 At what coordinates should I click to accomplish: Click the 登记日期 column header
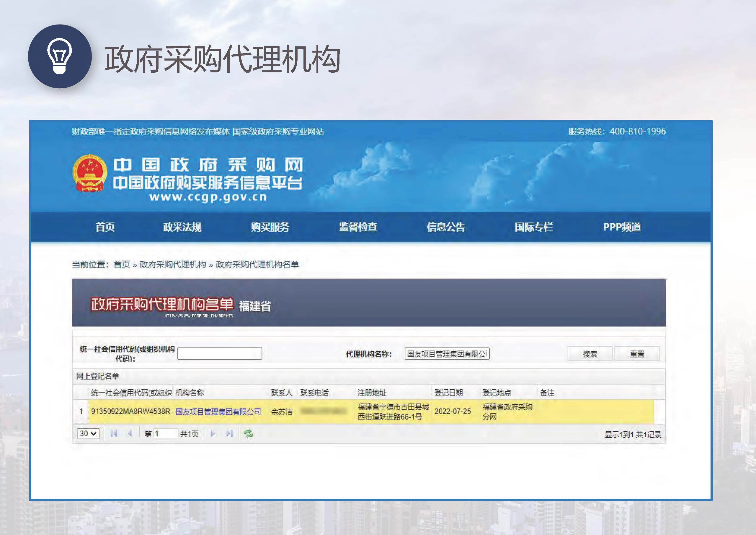point(449,393)
